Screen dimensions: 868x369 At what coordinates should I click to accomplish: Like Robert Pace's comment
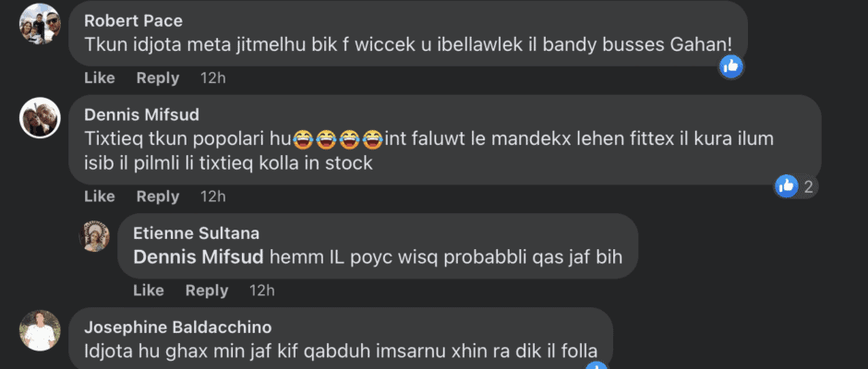[100, 78]
